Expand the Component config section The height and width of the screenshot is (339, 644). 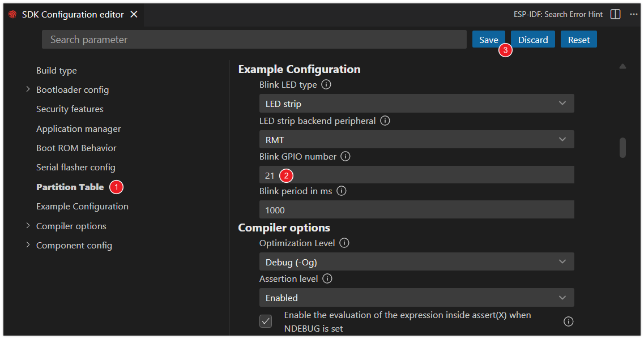pos(28,245)
